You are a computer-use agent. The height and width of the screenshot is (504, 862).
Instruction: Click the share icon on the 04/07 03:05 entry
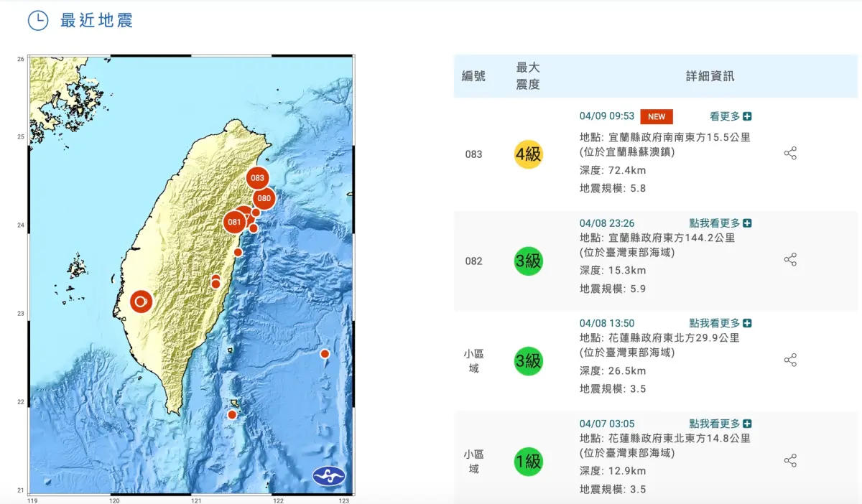[790, 461]
